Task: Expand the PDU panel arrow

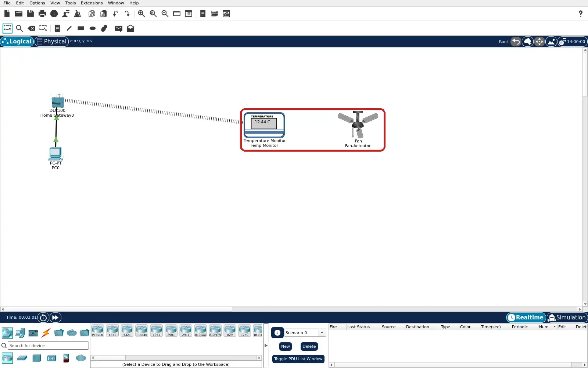Action: [x=266, y=346]
